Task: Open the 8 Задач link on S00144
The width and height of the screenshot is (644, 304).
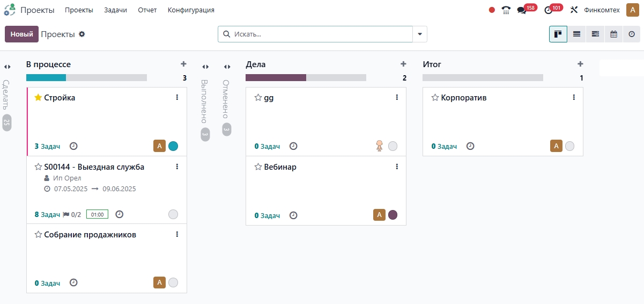Action: click(47, 214)
